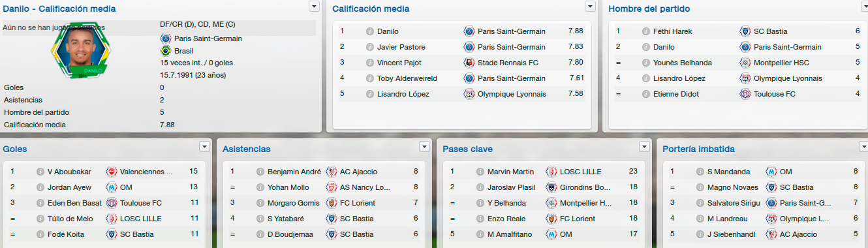This screenshot has height=248, width=868.
Task: Select Toulouse FC next to Etienne Didot
Action: click(775, 94)
